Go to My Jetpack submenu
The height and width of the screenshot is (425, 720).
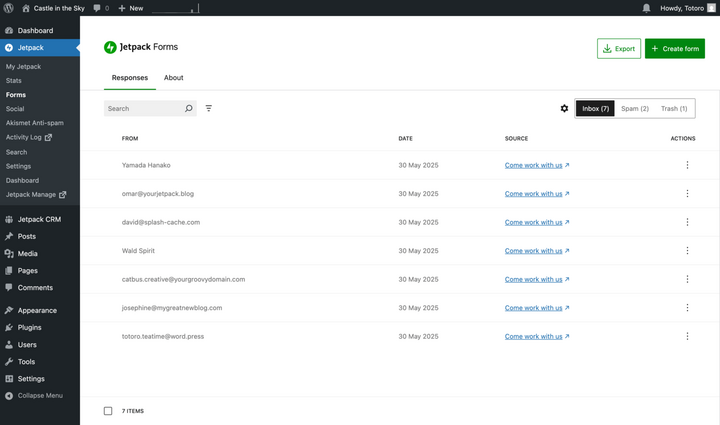pos(23,67)
